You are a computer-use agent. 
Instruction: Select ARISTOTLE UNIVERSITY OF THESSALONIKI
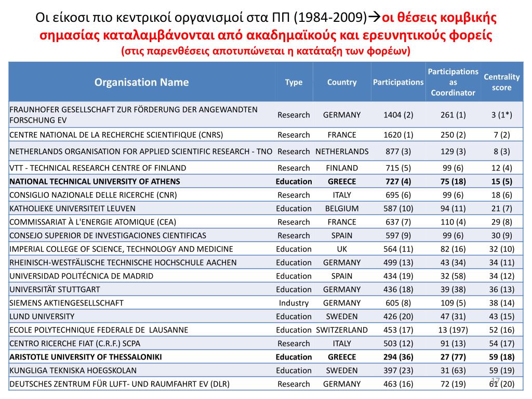tap(86, 357)
